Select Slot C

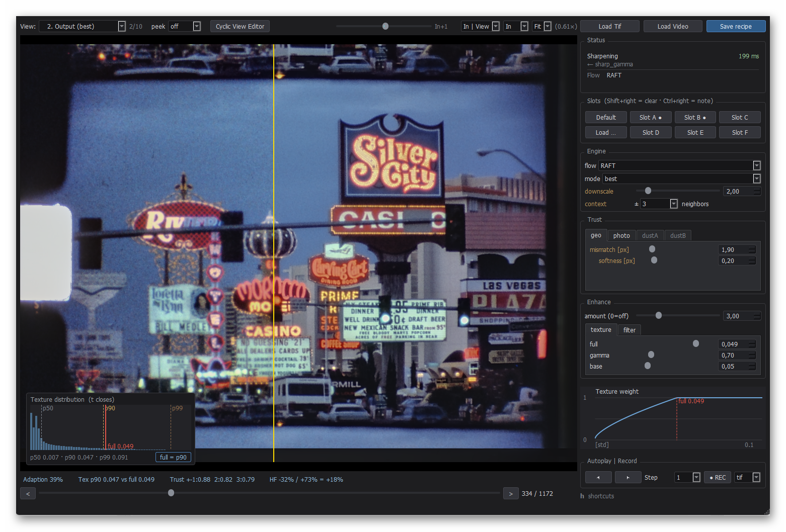pos(740,117)
